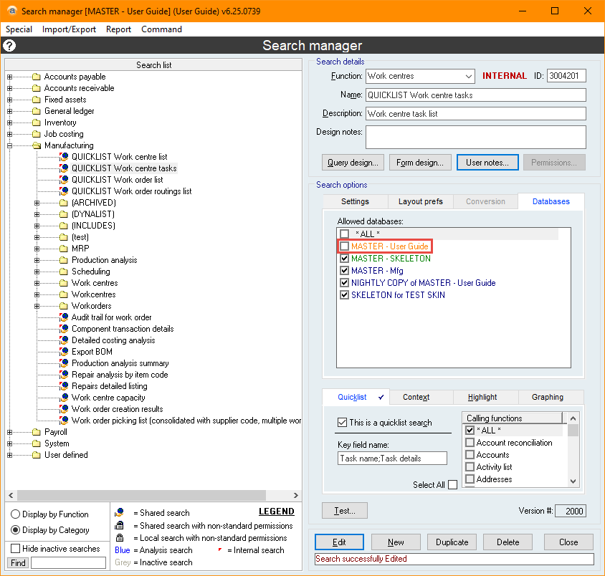The width and height of the screenshot is (605, 576).
Task: Open the Report menu
Action: 118,29
